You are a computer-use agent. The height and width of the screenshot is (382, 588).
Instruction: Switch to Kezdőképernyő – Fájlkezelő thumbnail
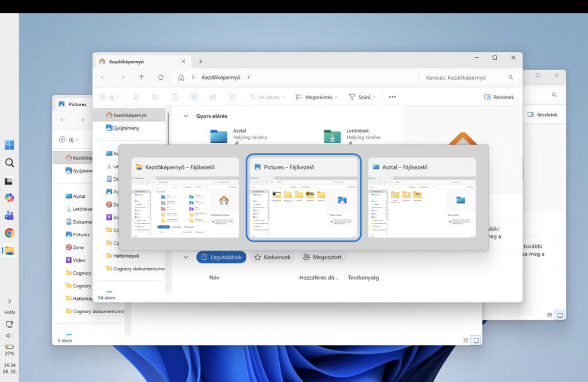point(185,197)
